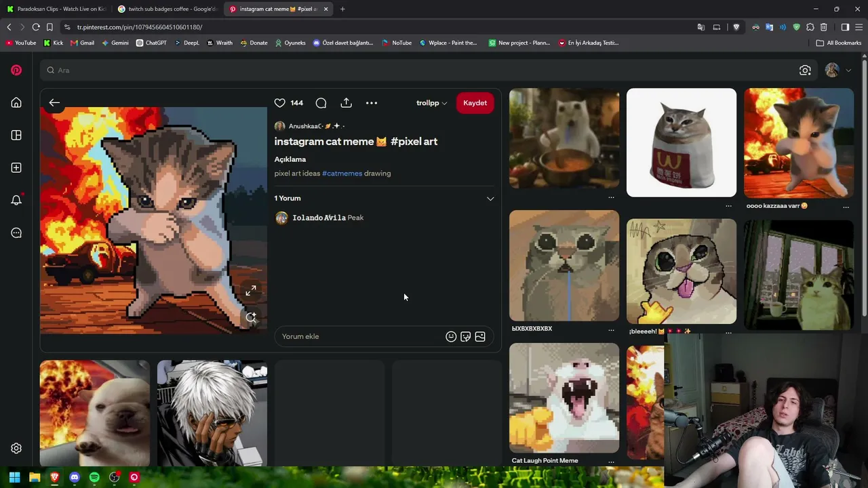Image resolution: width=868 pixels, height=488 pixels.
Task: Close the 'instagram cat meme' tab
Action: 326,9
